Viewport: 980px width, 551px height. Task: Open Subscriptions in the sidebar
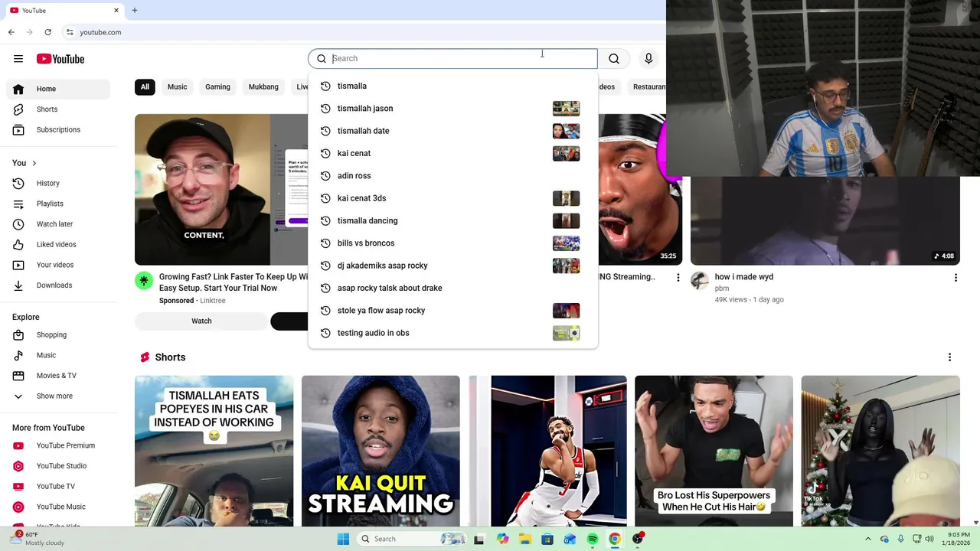pos(58,130)
